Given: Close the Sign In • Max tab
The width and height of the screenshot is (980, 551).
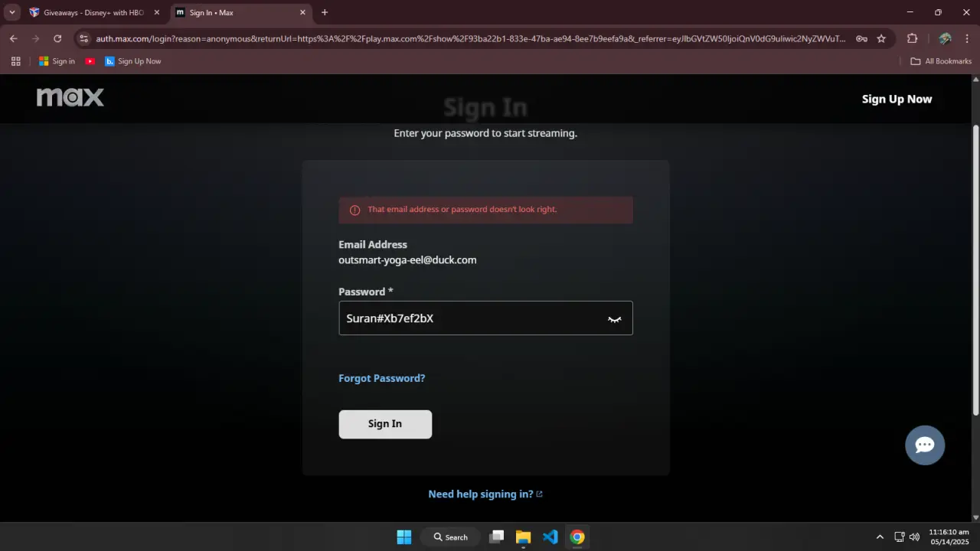Looking at the screenshot, I should 302,12.
